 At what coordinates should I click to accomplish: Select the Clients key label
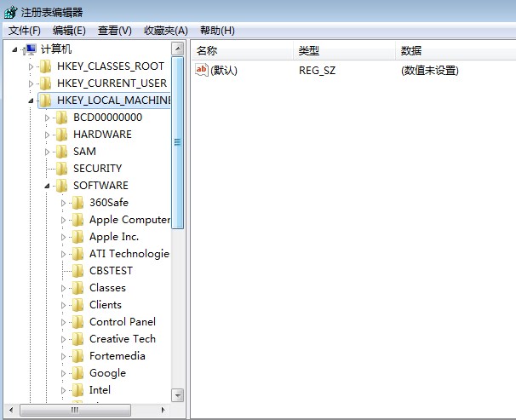106,305
